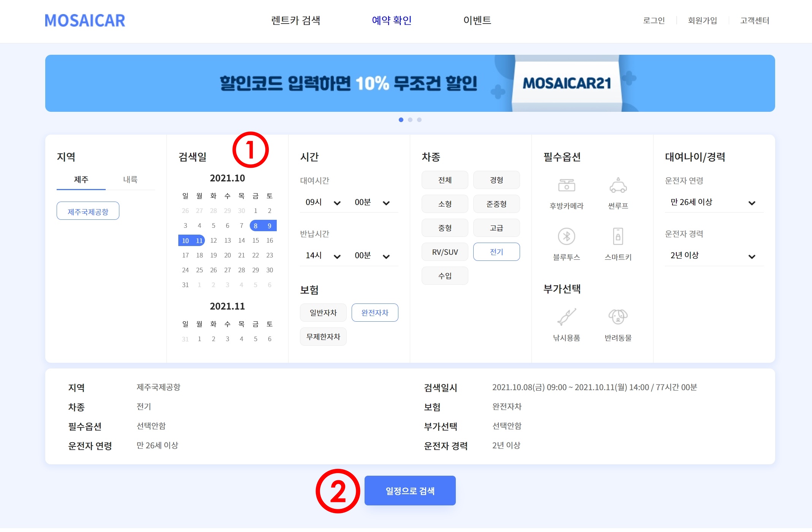
Task: Select the second banner carousel dot
Action: (x=410, y=120)
